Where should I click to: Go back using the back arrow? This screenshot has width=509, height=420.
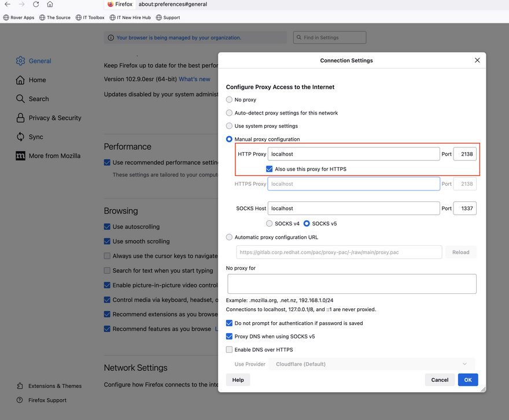click(8, 4)
